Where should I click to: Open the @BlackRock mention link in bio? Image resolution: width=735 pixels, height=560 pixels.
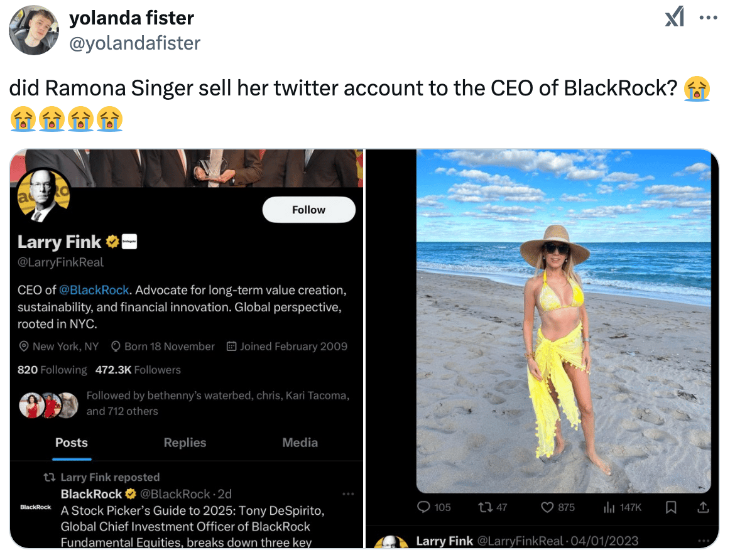[x=94, y=290]
